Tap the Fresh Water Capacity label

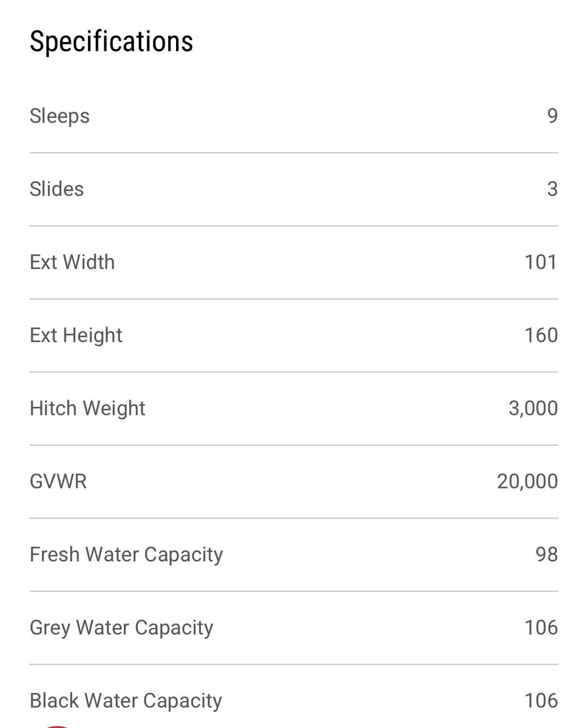[126, 554]
